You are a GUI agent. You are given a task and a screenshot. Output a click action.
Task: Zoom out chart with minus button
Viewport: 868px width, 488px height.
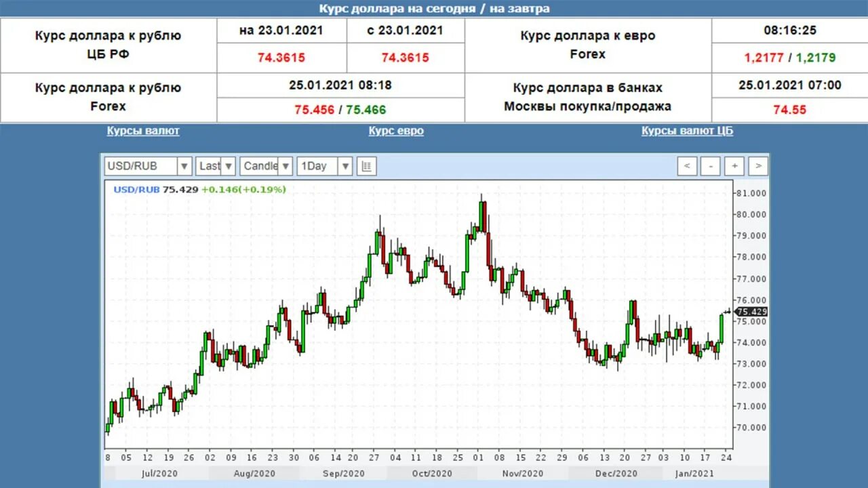click(x=711, y=166)
